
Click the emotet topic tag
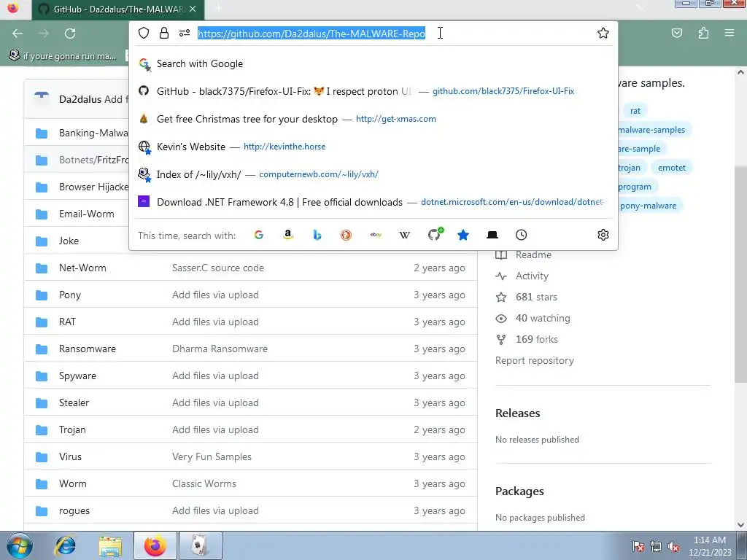coord(672,168)
